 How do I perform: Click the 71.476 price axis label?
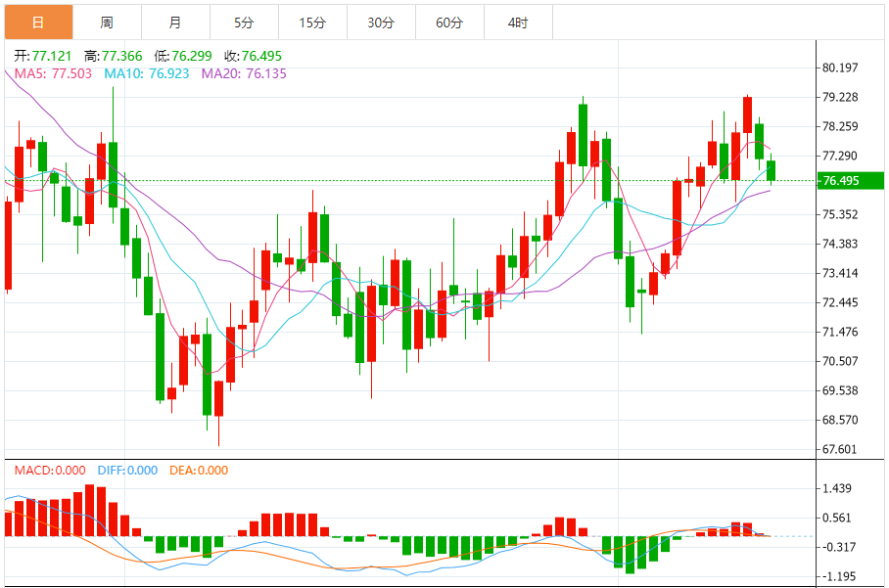click(840, 332)
